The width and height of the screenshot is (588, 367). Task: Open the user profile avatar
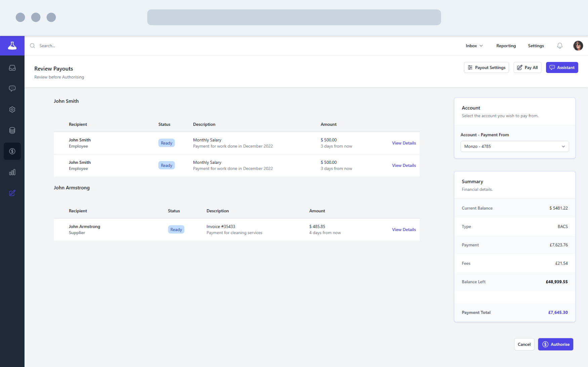point(578,46)
